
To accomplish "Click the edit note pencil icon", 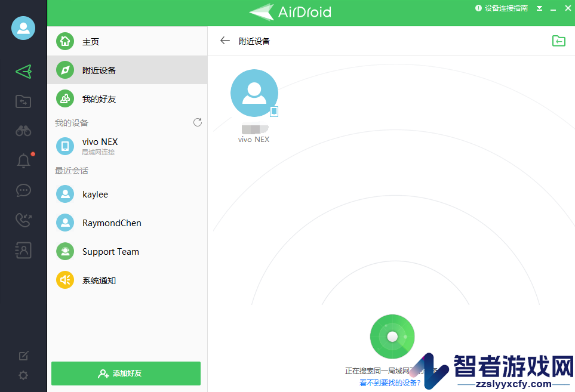I will click(x=23, y=356).
